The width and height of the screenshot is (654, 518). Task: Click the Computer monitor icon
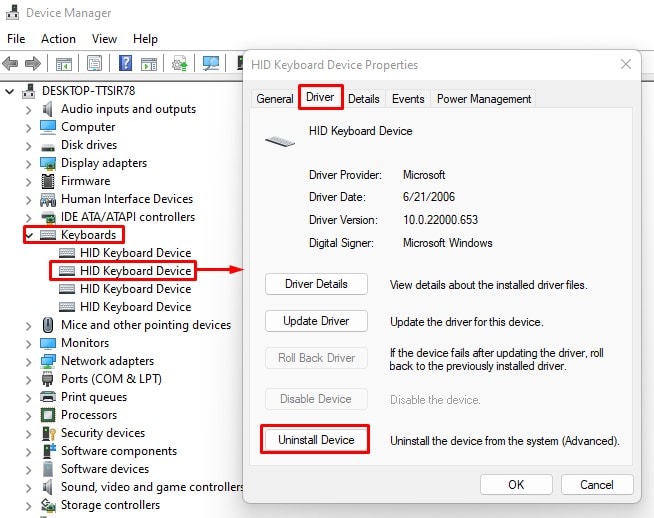coord(48,127)
